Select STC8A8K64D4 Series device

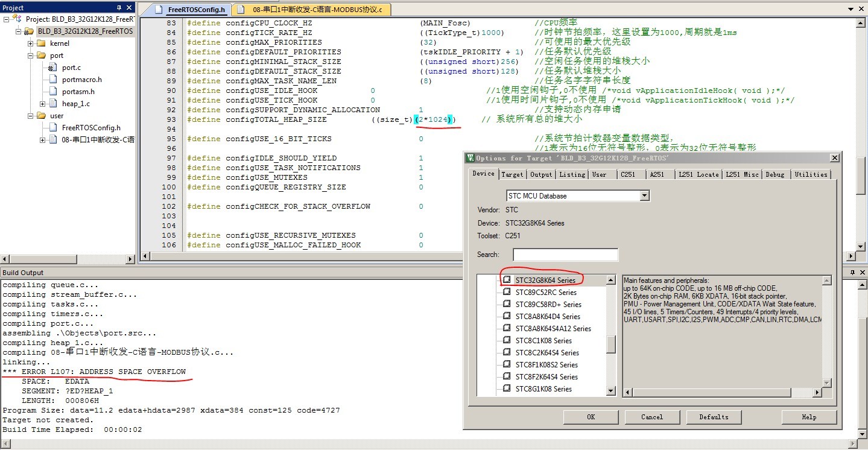[x=548, y=317]
